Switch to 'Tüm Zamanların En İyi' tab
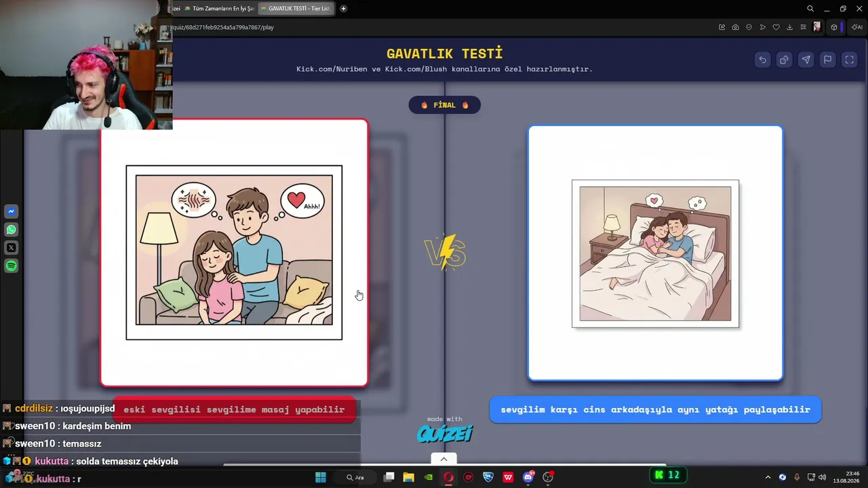The image size is (868, 488). 220,9
